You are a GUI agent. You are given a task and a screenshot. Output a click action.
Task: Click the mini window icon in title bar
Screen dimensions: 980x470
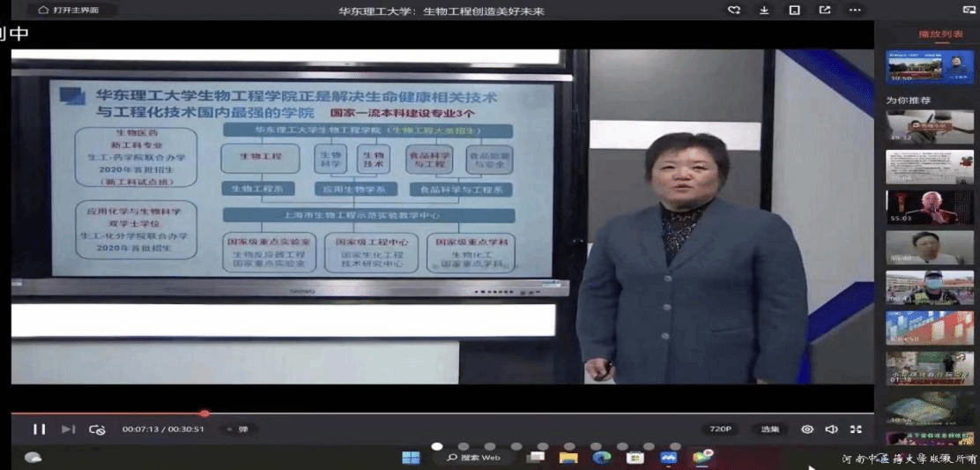(794, 11)
